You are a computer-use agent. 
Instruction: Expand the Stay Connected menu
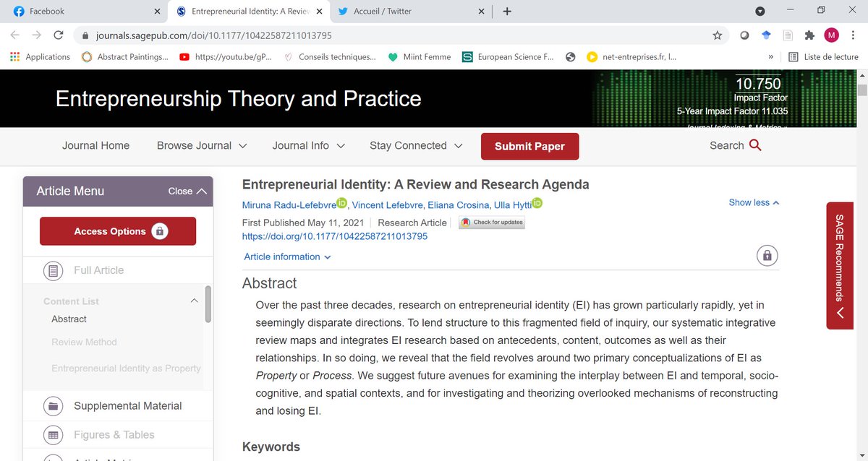click(416, 145)
